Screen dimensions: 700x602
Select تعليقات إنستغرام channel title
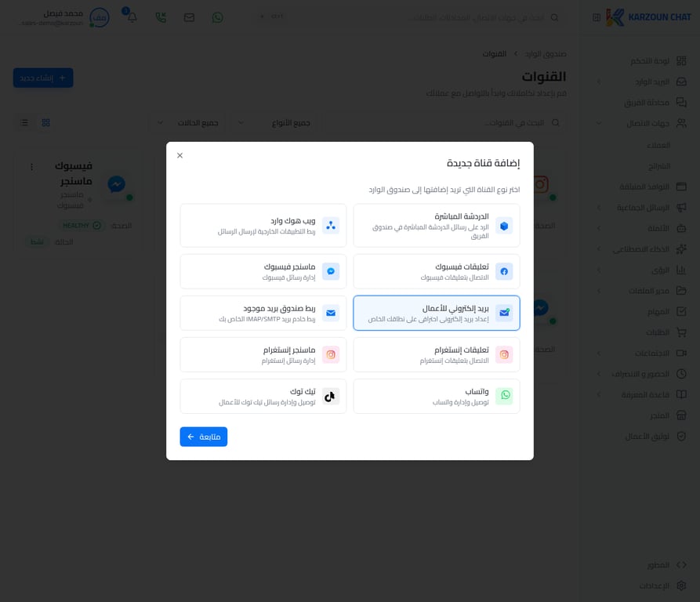tap(462, 350)
